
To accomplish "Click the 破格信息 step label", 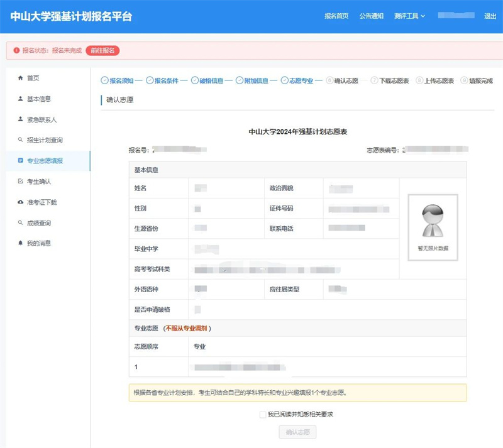I will [211, 81].
